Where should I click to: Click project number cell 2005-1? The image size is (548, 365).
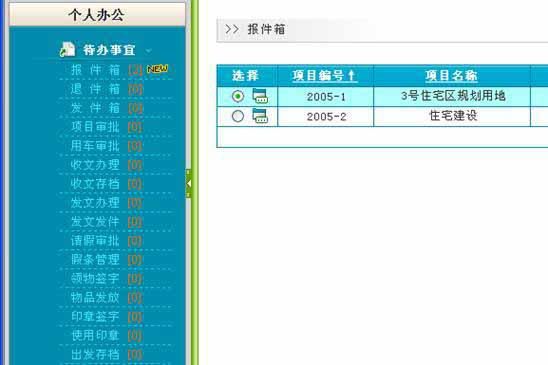(x=326, y=97)
